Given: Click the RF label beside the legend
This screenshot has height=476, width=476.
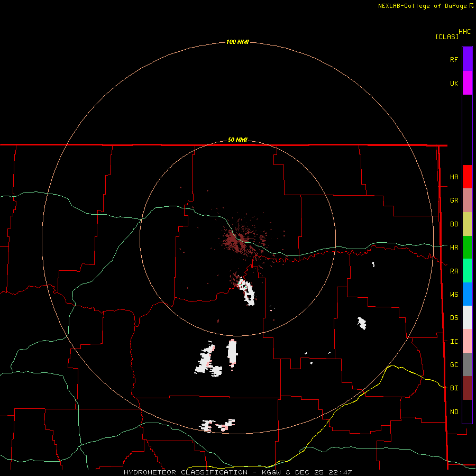Looking at the screenshot, I should pos(454,60).
